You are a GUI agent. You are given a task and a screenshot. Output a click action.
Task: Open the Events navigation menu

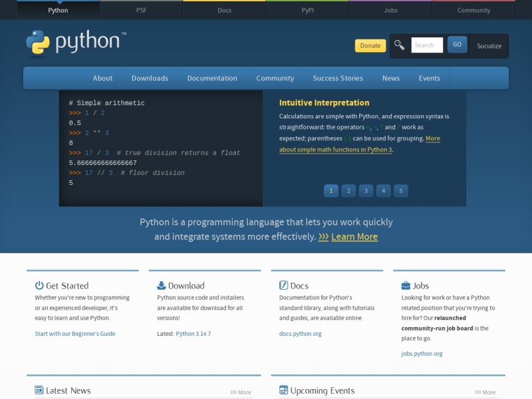[x=429, y=78]
